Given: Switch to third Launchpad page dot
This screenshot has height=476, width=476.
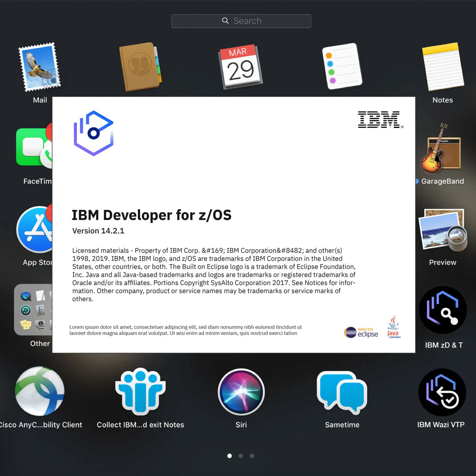Looking at the screenshot, I should tap(252, 456).
